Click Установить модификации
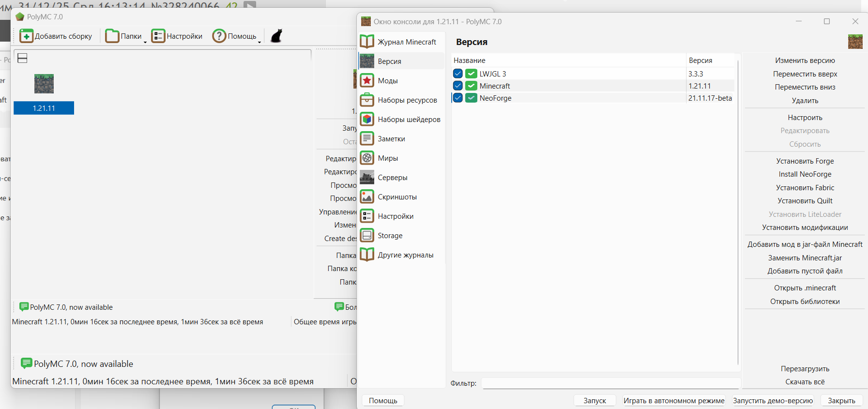Screen dimensions: 868x409 click(x=805, y=227)
